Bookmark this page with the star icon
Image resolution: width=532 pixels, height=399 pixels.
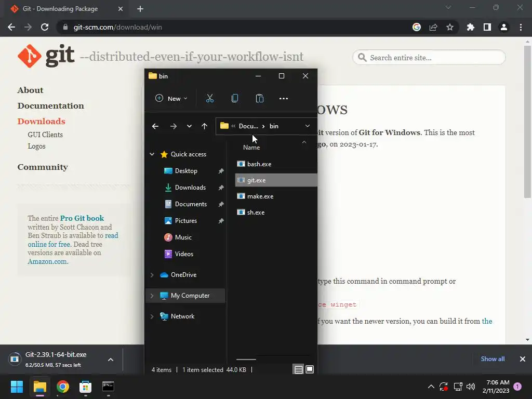450,27
